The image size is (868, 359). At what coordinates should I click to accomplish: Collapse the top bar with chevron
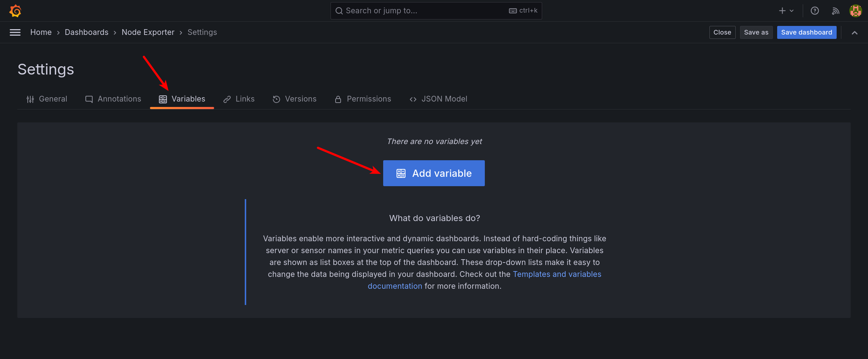tap(854, 32)
